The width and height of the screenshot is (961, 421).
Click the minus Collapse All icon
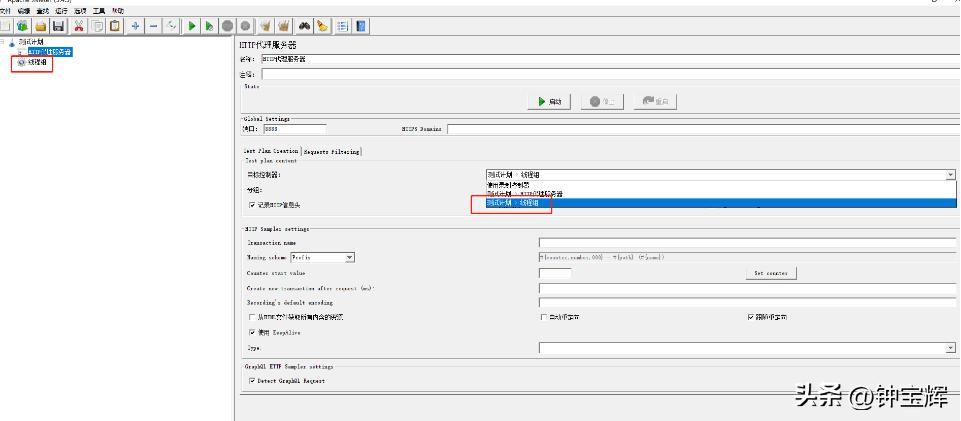(154, 26)
